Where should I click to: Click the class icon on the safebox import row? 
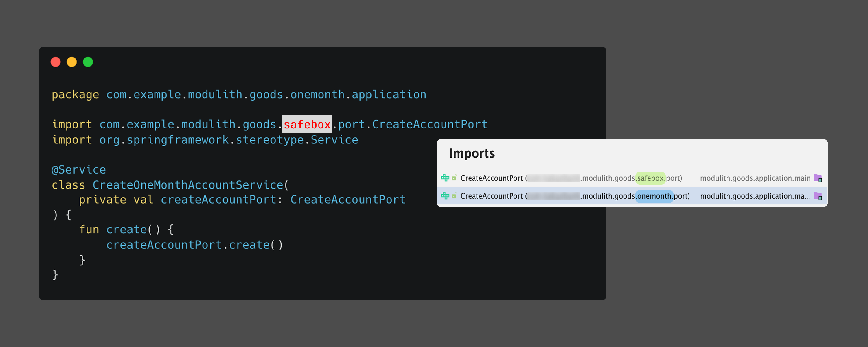pos(445,178)
